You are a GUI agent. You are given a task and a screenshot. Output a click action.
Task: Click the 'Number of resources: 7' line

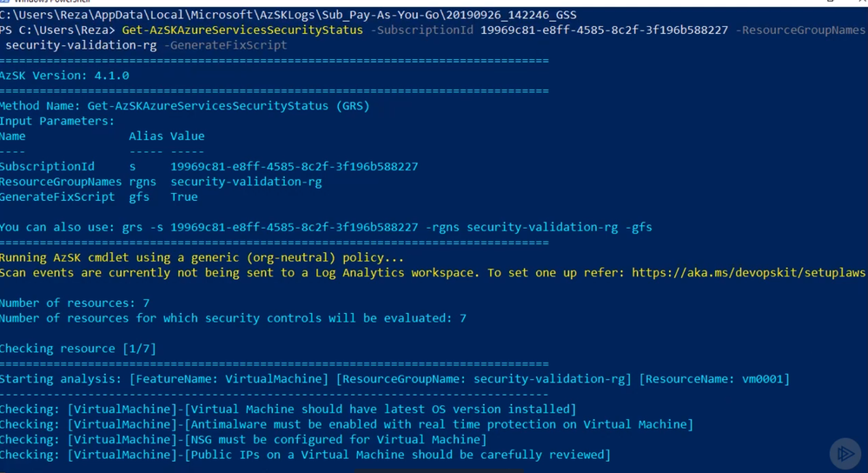point(75,303)
